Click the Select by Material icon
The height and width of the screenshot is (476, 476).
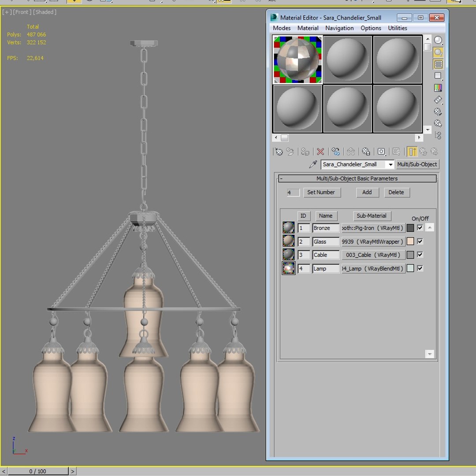(x=438, y=123)
